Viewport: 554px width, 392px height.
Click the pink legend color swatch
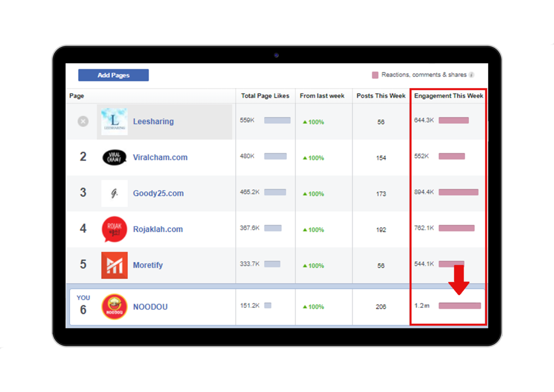point(375,75)
